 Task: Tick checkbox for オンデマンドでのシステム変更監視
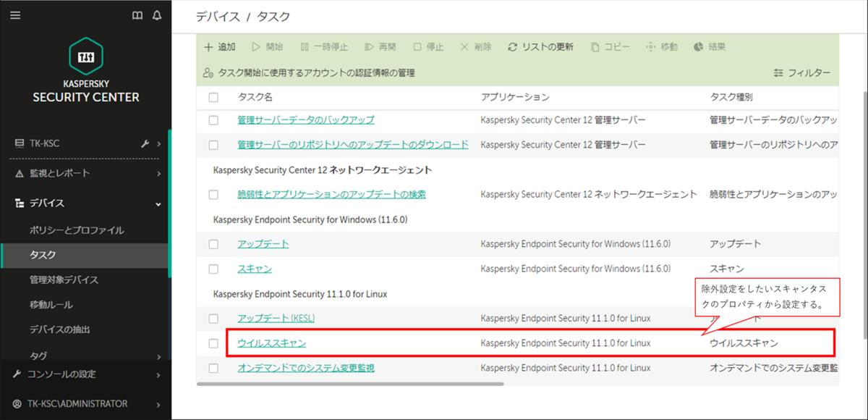pos(213,368)
